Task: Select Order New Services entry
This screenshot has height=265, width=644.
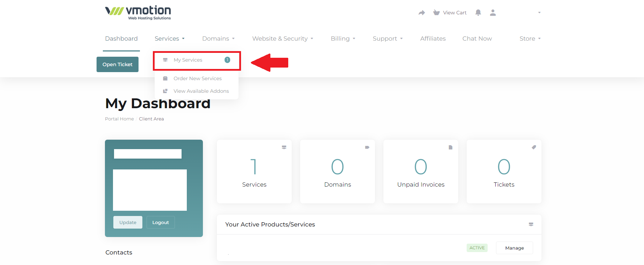Action: coord(197,78)
